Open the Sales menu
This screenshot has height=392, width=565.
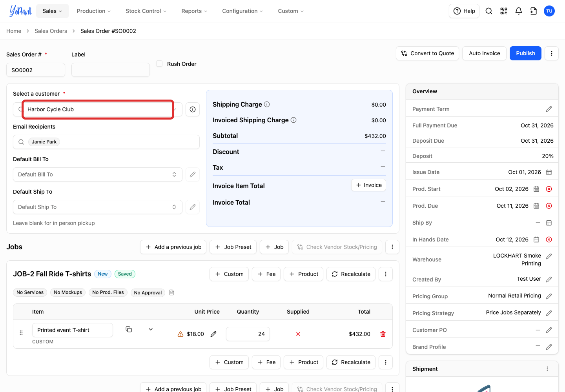pos(53,11)
